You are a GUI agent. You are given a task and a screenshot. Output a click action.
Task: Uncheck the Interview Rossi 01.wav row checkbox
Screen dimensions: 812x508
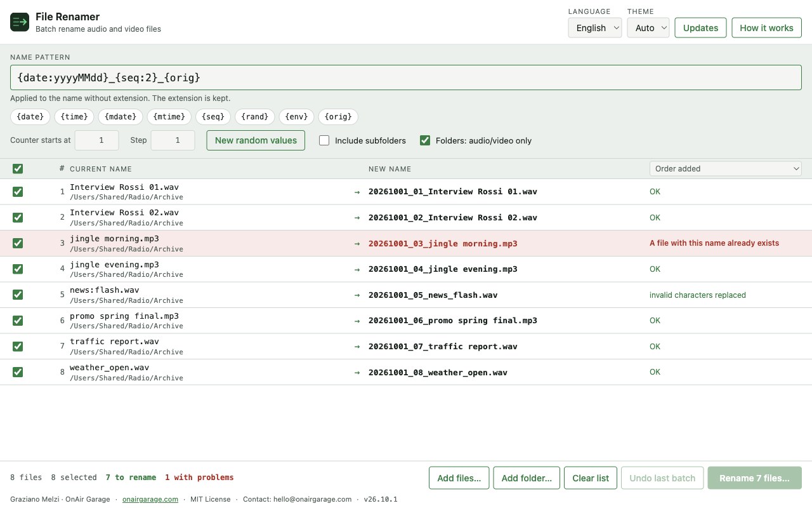pyautogui.click(x=18, y=192)
